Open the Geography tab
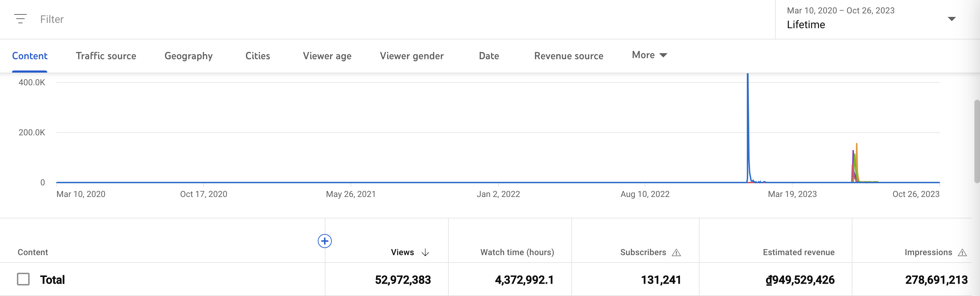Viewport: 980px width, 296px height. click(188, 56)
